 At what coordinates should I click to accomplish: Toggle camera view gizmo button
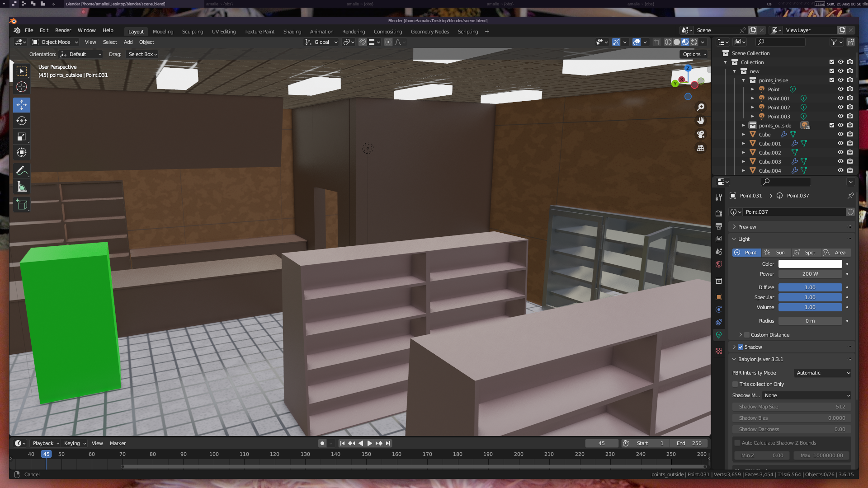pyautogui.click(x=700, y=134)
